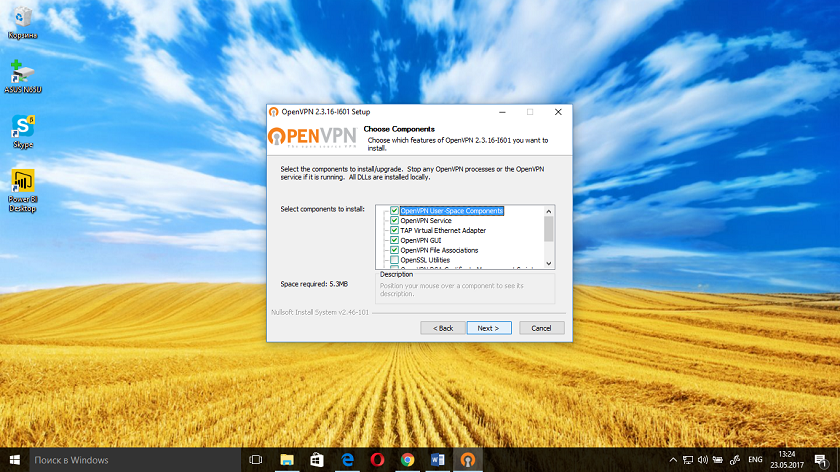The image size is (840, 472).
Task: Select the OpenVPN GUI row label
Action: tap(421, 241)
